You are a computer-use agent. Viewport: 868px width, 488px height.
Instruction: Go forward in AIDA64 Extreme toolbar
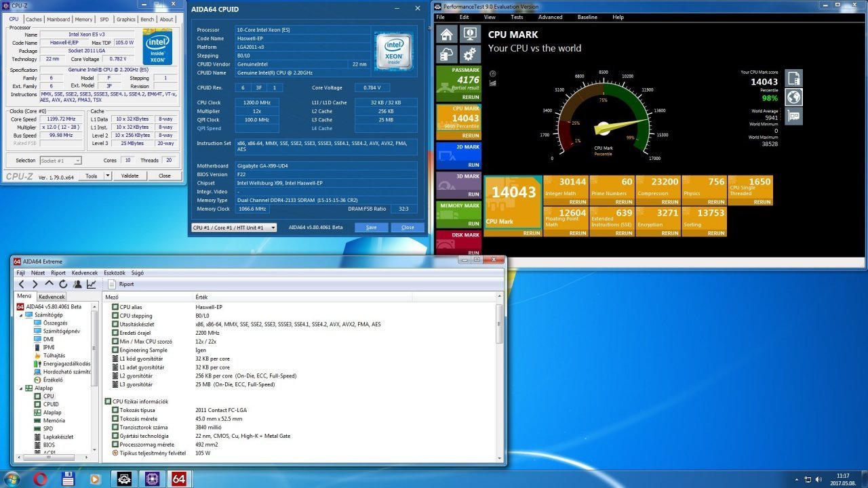point(35,284)
